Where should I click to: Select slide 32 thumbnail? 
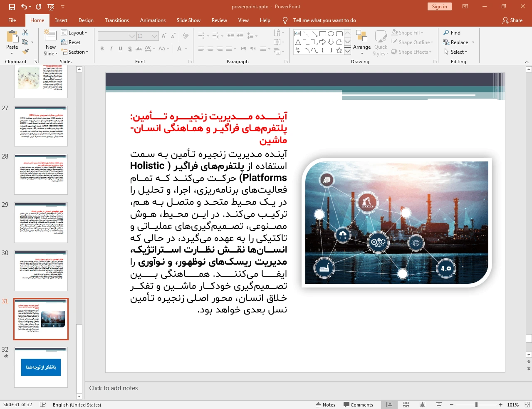coord(41,367)
